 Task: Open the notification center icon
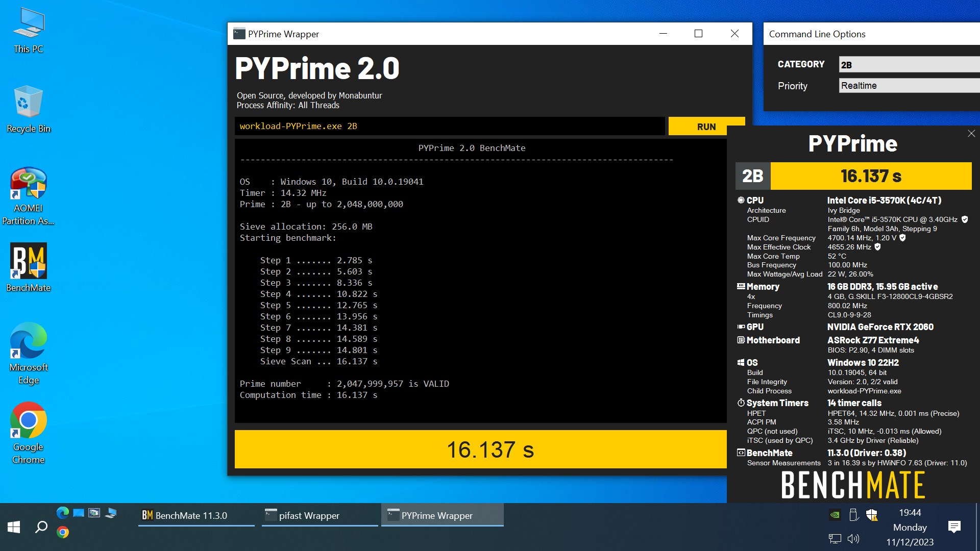pyautogui.click(x=954, y=527)
